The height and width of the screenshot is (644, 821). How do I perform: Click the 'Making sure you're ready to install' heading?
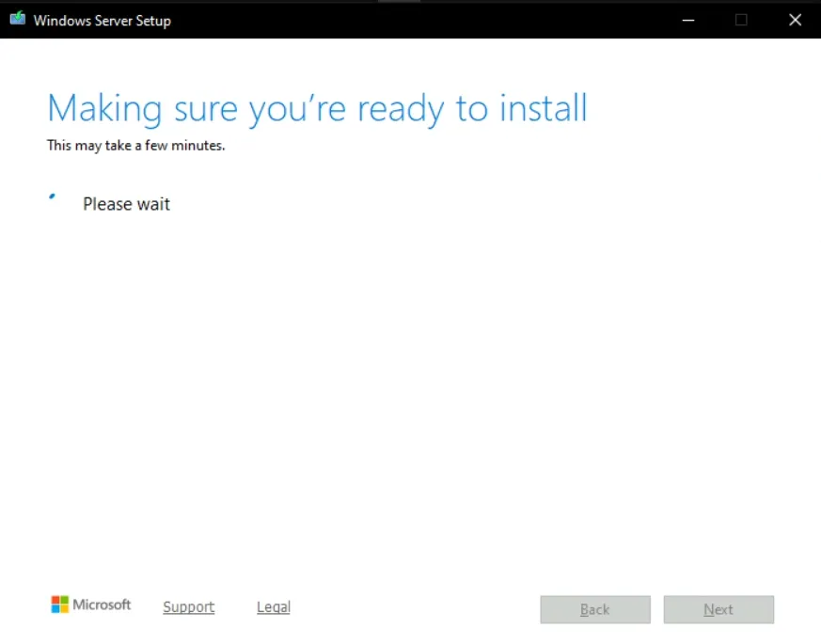click(x=317, y=109)
